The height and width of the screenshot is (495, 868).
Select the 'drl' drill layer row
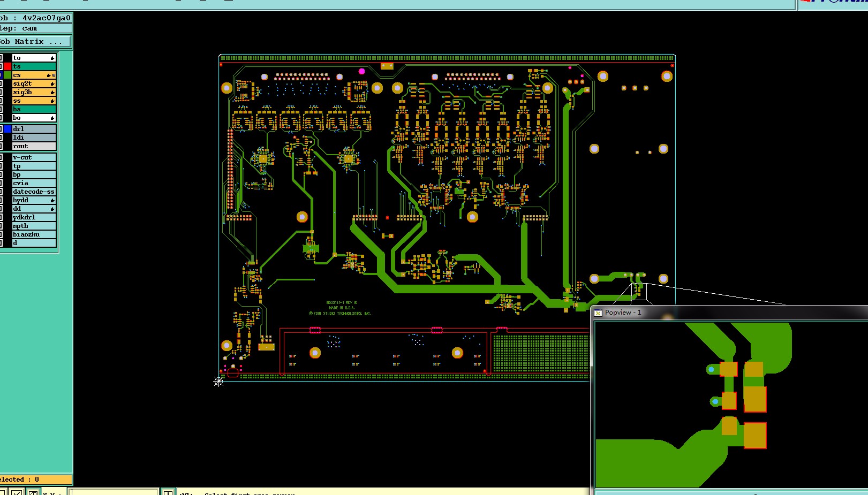point(34,129)
